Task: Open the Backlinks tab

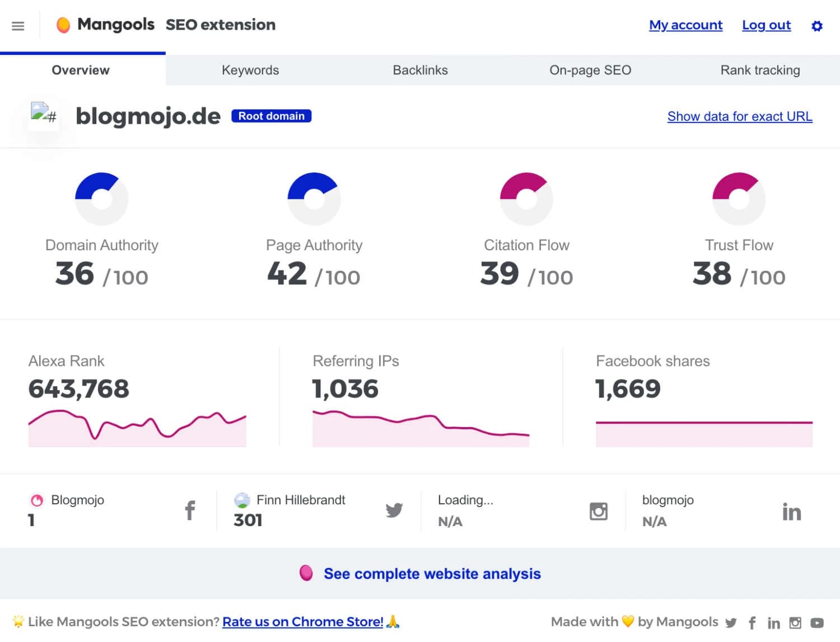Action: click(420, 70)
